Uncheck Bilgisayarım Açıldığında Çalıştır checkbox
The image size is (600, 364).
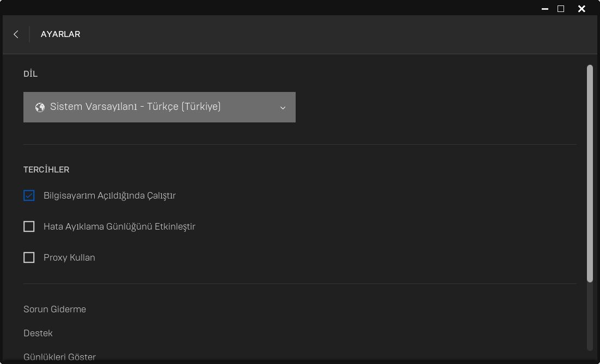[x=29, y=195]
